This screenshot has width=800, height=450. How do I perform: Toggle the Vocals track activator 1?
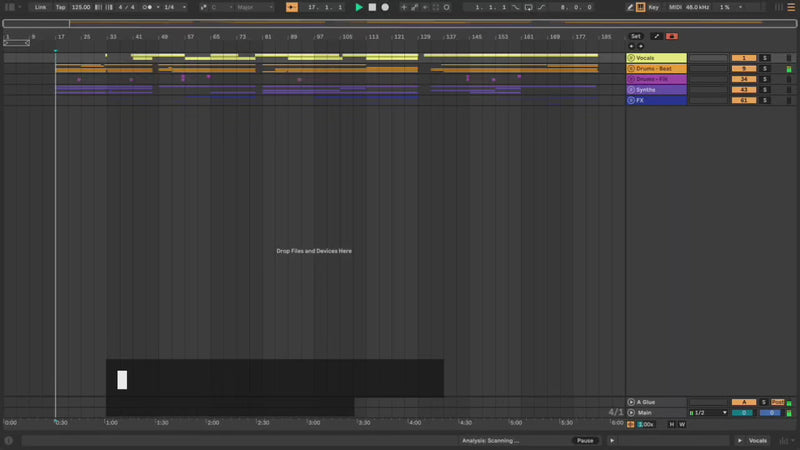[743, 58]
